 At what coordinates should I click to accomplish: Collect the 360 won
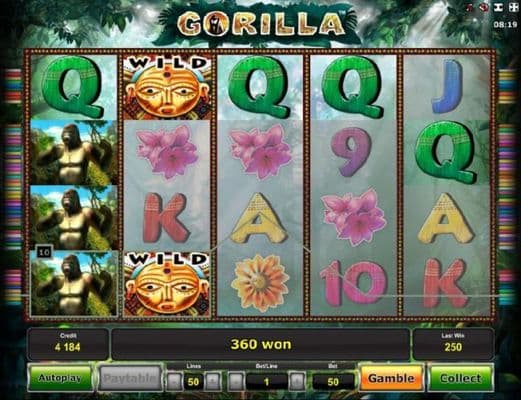[461, 378]
